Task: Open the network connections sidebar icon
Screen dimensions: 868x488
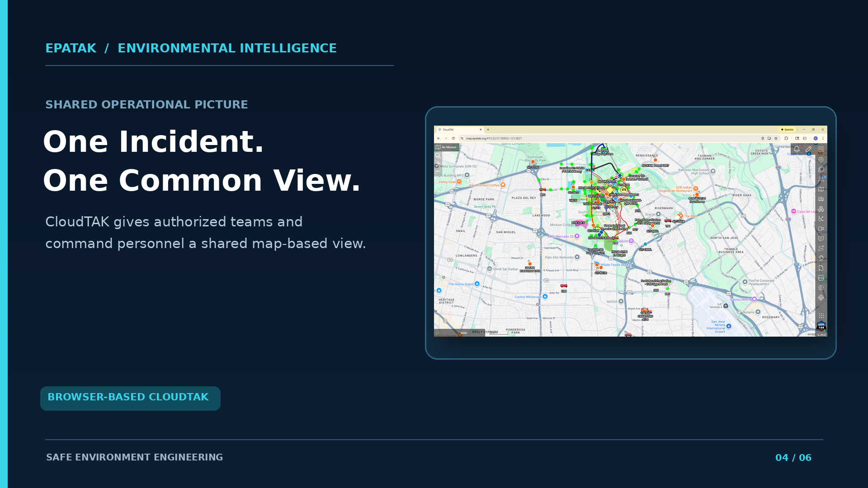Action: pos(821,219)
